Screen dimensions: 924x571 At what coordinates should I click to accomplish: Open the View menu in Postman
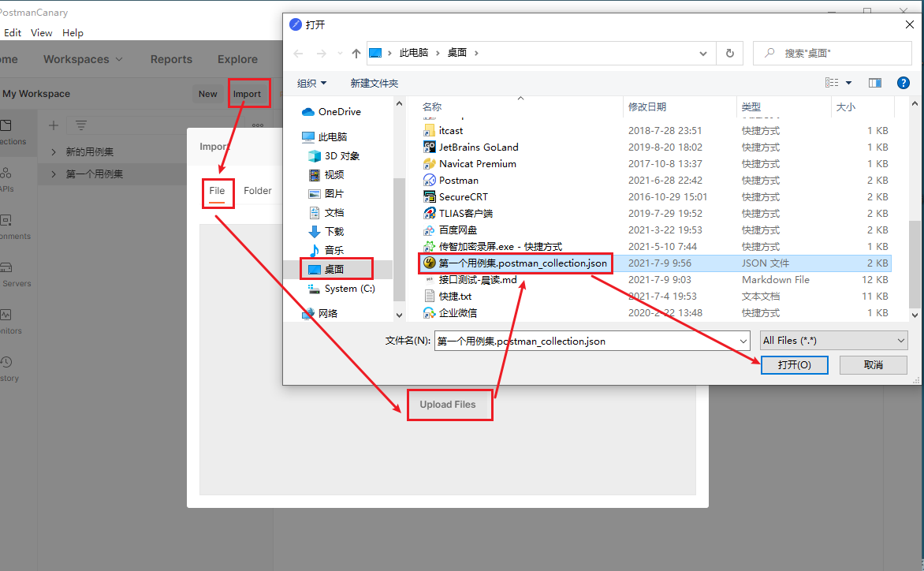click(x=41, y=32)
